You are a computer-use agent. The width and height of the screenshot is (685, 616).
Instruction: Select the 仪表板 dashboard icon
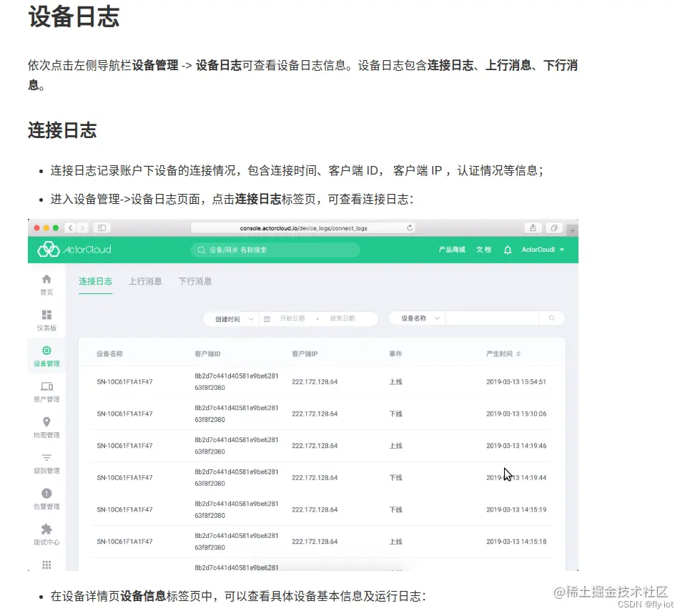click(x=47, y=317)
